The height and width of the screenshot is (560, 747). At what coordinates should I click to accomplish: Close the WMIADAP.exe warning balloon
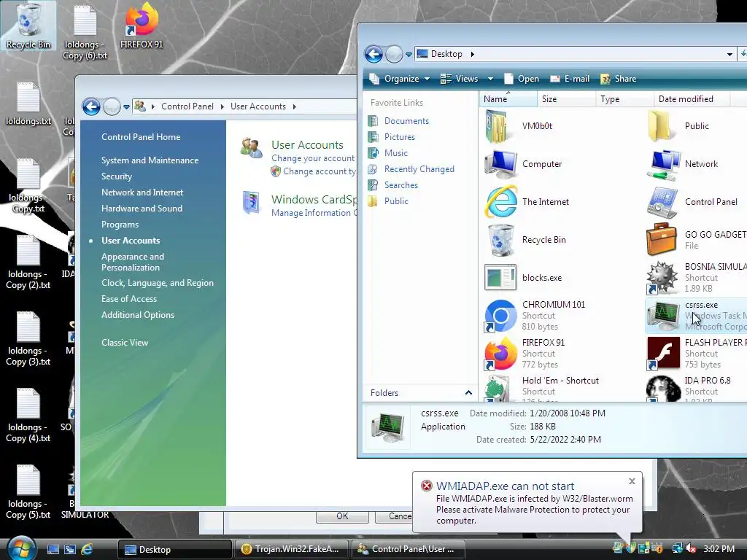[632, 481]
